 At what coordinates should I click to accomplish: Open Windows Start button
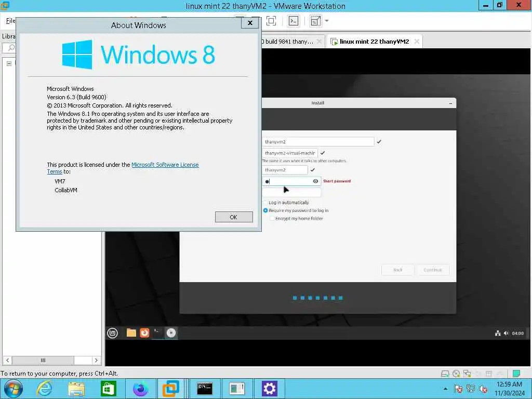(14, 389)
